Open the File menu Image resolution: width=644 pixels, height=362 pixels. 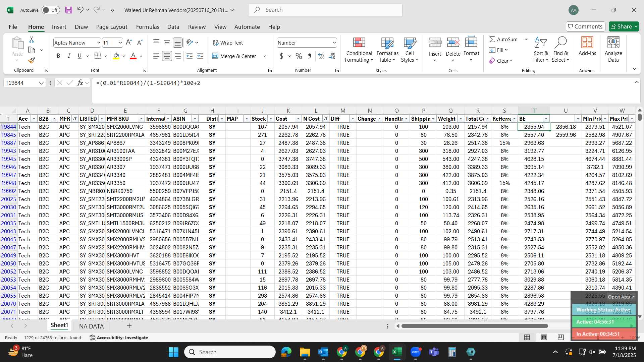pos(13,27)
